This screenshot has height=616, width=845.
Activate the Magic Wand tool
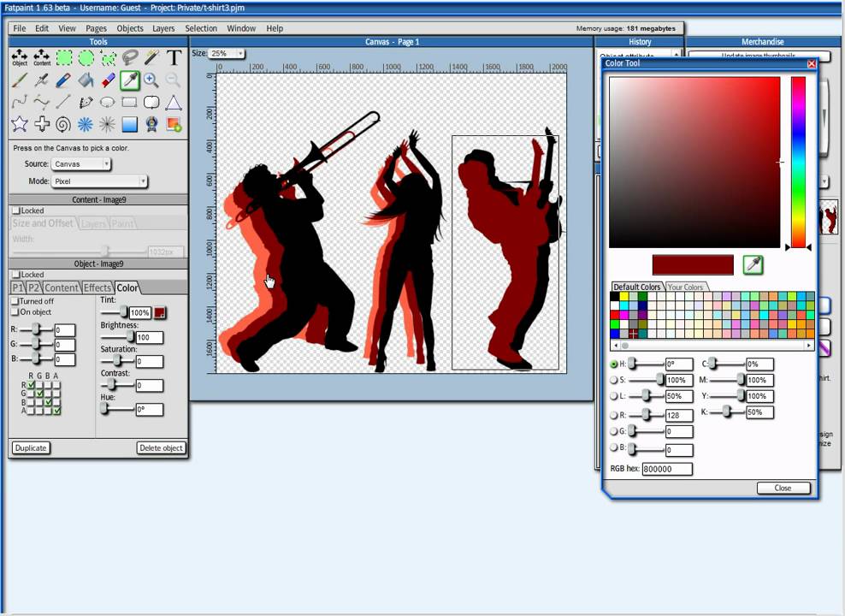(x=152, y=58)
